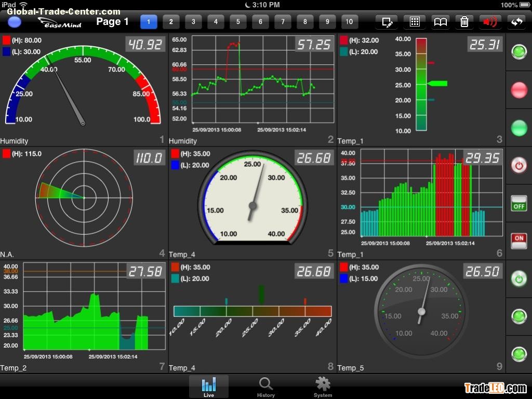Click the Temp_4 horizontal color bar gauge

(x=252, y=311)
